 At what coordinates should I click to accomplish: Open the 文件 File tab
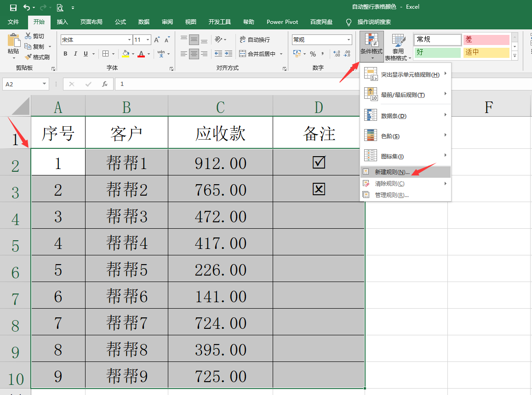click(13, 22)
